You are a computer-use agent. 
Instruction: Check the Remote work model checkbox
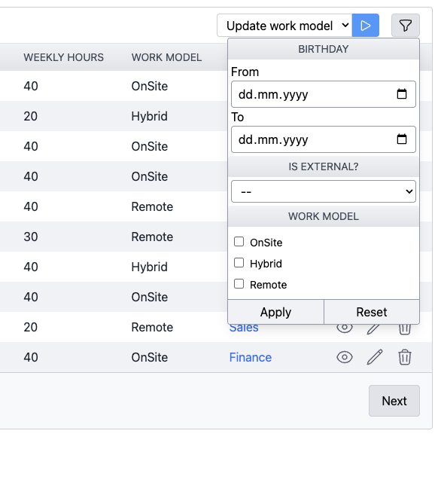pos(239,284)
